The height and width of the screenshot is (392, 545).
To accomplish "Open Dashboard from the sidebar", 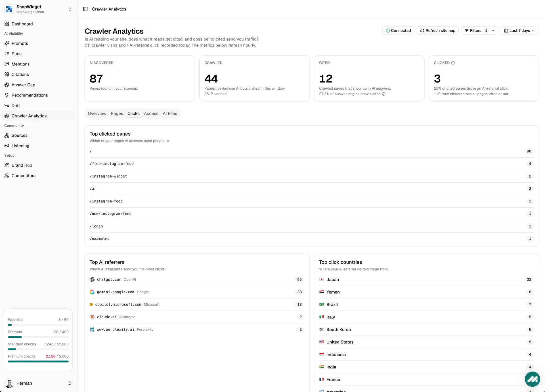I will pyautogui.click(x=38, y=24).
